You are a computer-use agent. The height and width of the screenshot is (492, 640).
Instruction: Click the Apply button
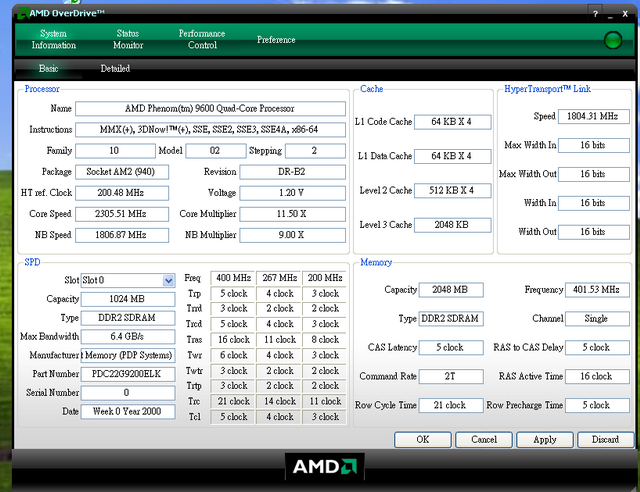[x=544, y=439]
